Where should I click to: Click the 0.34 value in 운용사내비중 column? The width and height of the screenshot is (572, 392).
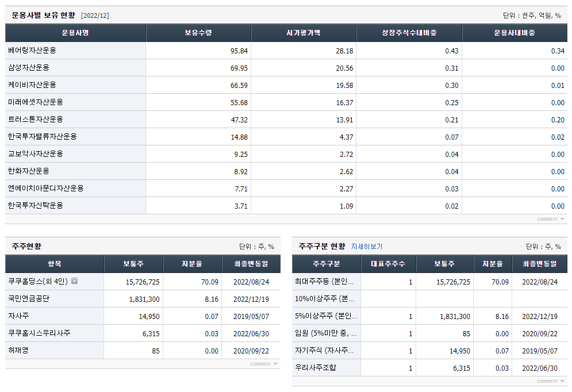558,51
